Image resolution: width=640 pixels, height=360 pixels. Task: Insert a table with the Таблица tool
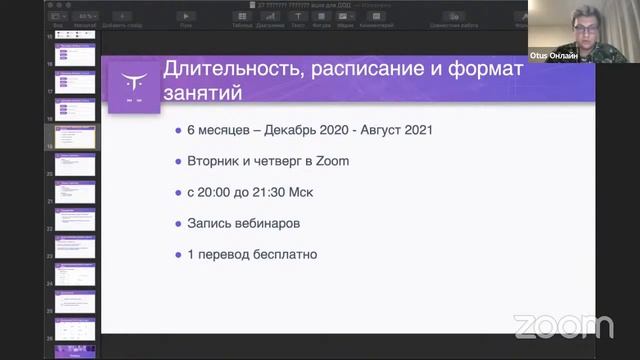(242, 16)
